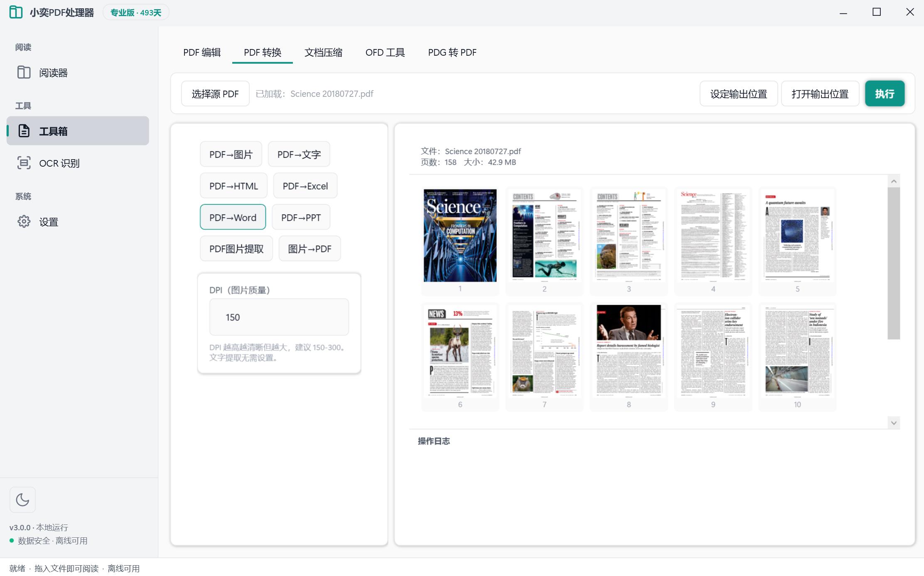The height and width of the screenshot is (576, 924).
Task: Click 设定输出位置 button
Action: (739, 94)
